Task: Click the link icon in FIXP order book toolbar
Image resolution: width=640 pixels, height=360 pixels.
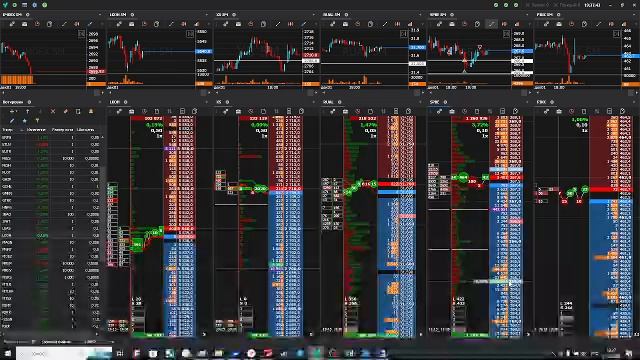Action: click(x=547, y=111)
